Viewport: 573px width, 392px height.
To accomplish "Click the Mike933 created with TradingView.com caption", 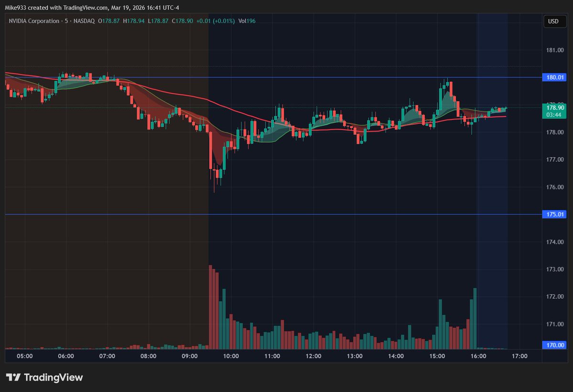I will pos(92,8).
